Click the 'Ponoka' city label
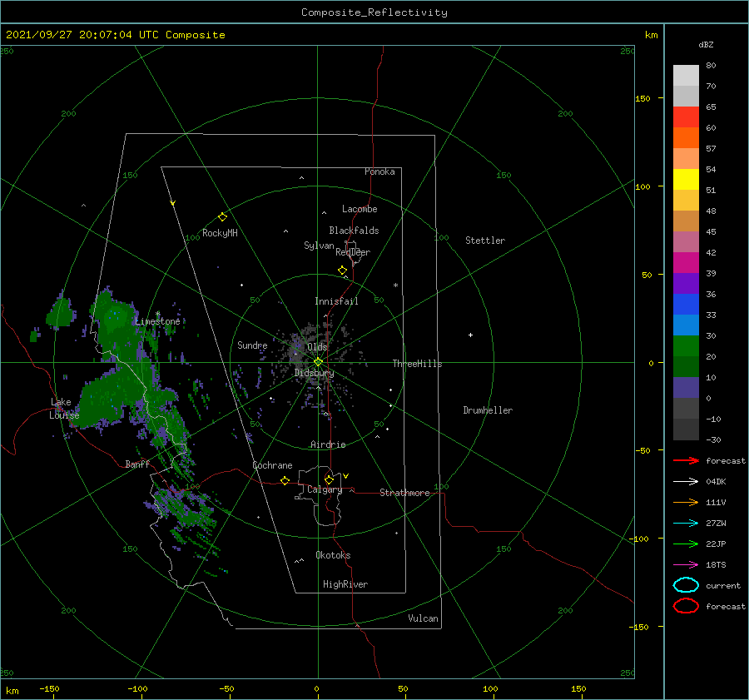 click(x=379, y=171)
